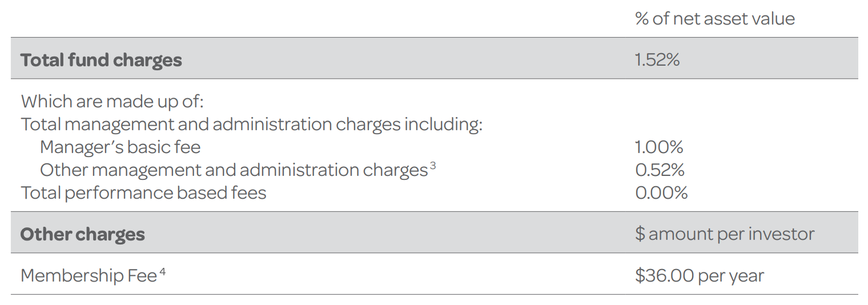868x305 pixels.
Task: Click the 'Membership Fee' row label
Action: (89, 275)
